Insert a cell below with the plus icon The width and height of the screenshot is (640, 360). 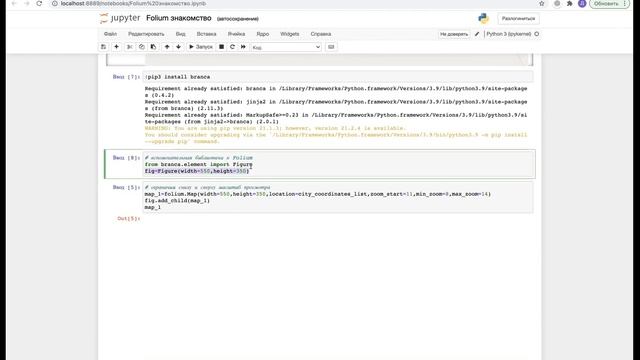pyautogui.click(x=116, y=47)
